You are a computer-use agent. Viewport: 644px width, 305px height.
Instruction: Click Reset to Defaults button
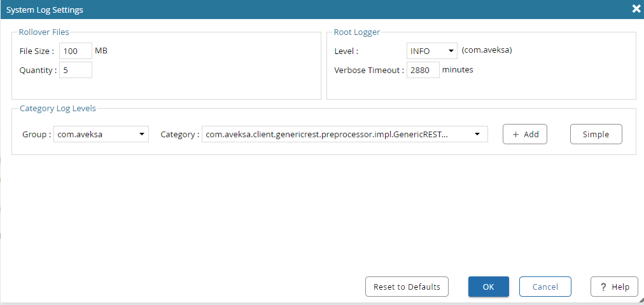407,287
